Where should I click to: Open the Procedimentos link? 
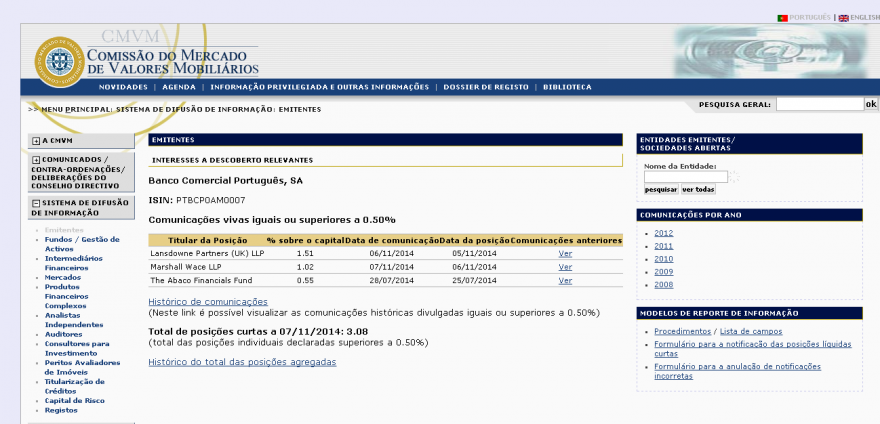[682, 331]
